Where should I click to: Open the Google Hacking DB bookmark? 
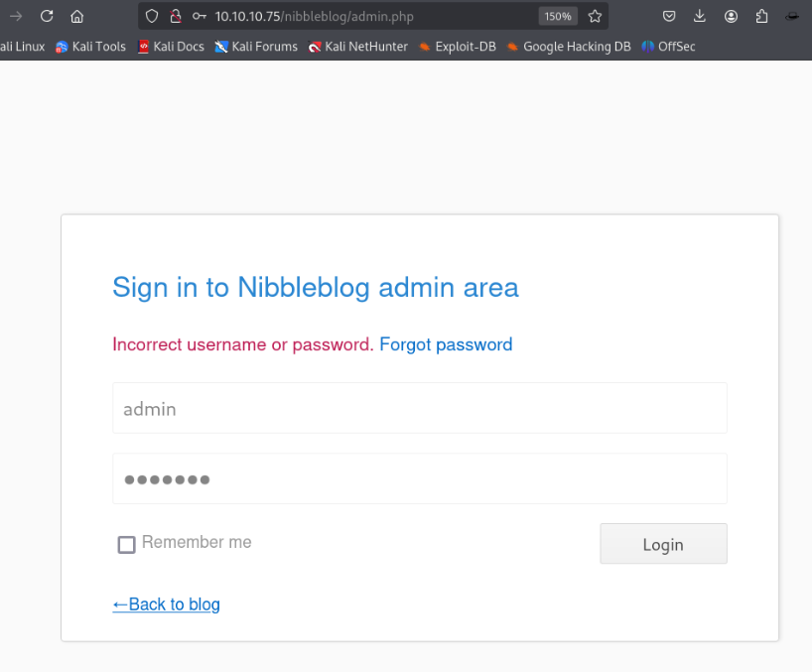click(x=568, y=47)
